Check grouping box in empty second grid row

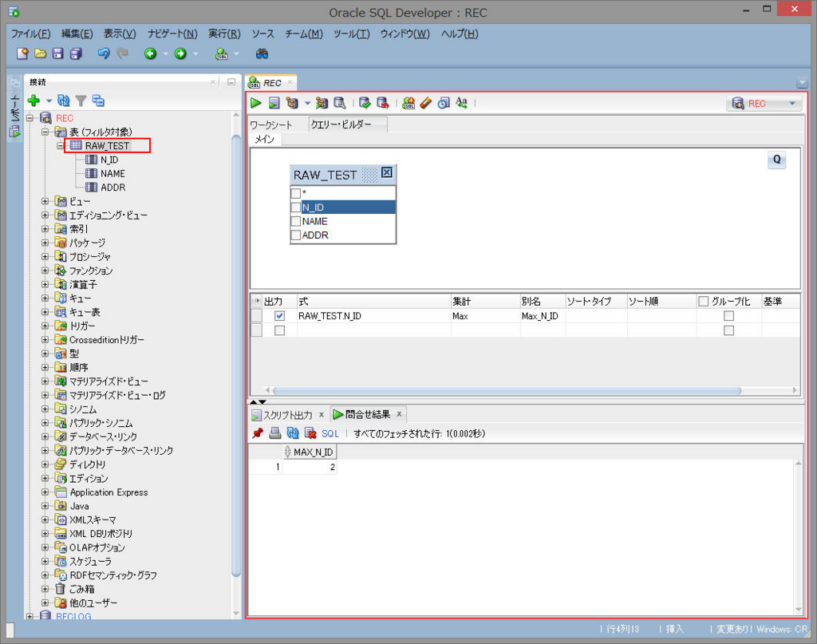[x=729, y=330]
